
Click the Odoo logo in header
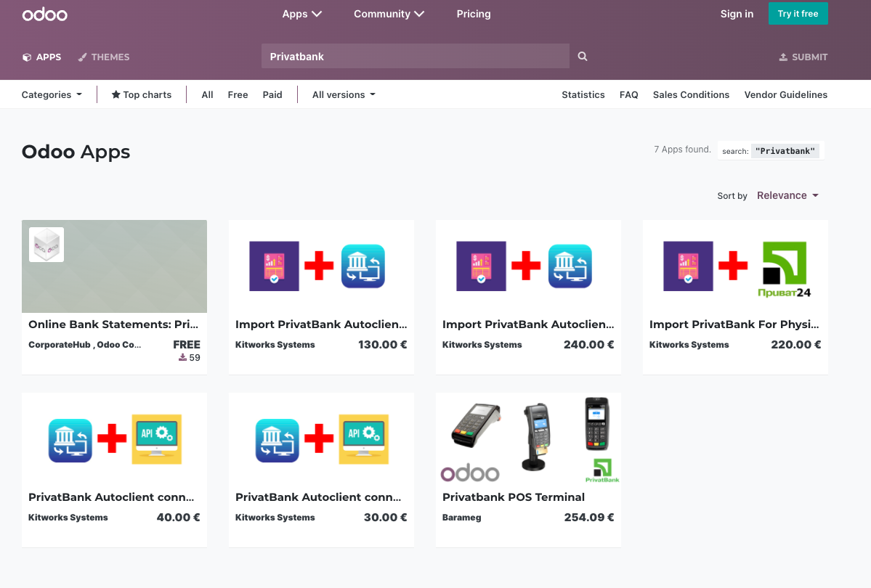pos(44,15)
